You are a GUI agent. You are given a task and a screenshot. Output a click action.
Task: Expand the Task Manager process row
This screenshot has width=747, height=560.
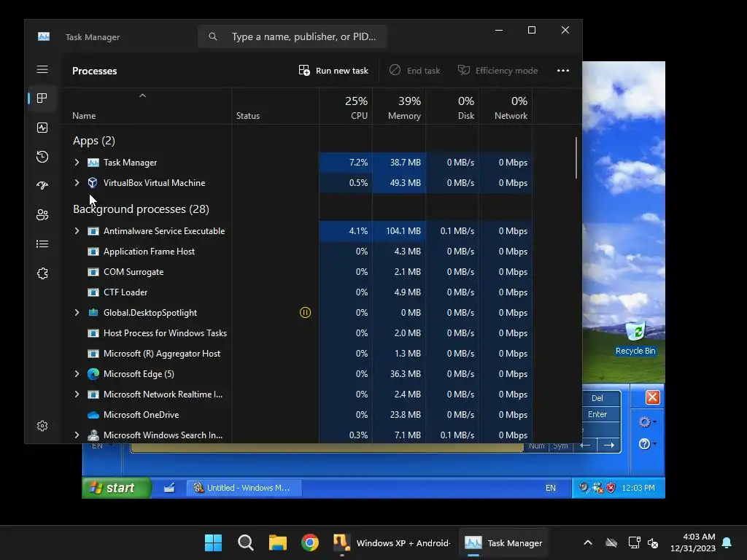pos(77,163)
